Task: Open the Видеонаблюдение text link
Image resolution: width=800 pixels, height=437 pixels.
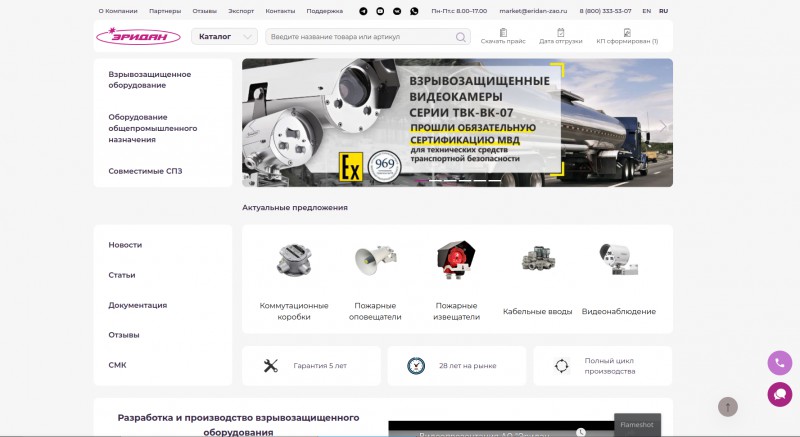Action: 618,311
